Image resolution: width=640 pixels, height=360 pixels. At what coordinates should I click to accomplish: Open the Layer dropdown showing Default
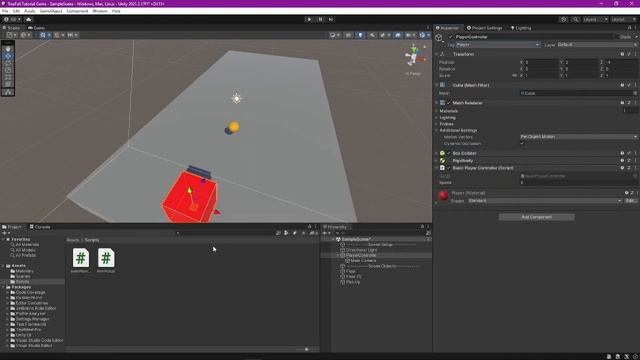click(x=597, y=44)
